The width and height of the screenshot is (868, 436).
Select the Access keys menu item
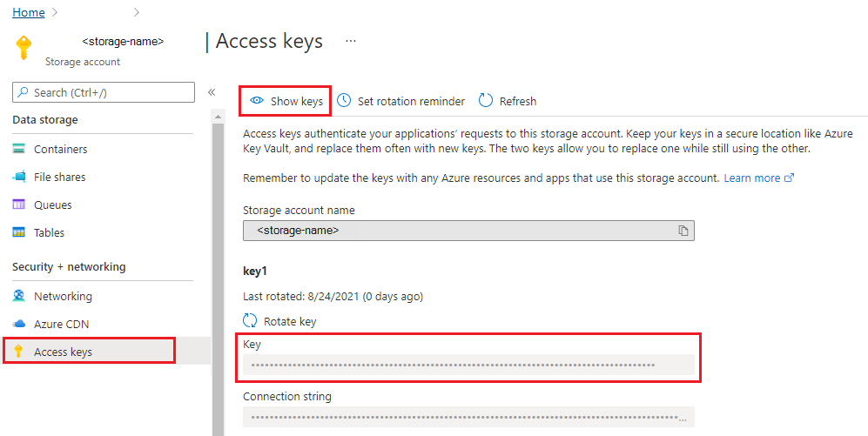(63, 352)
